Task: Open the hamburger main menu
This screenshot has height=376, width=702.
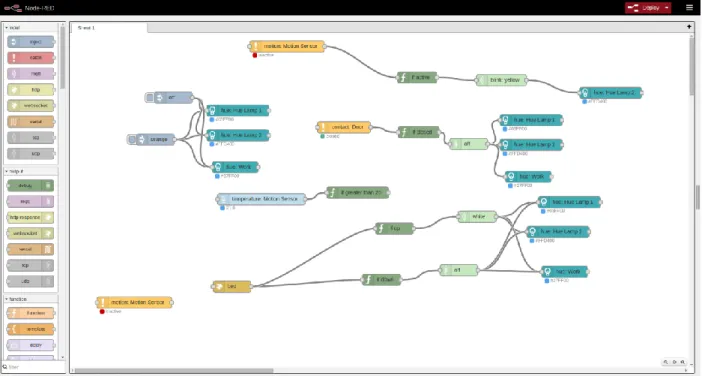Action: pyautogui.click(x=689, y=8)
